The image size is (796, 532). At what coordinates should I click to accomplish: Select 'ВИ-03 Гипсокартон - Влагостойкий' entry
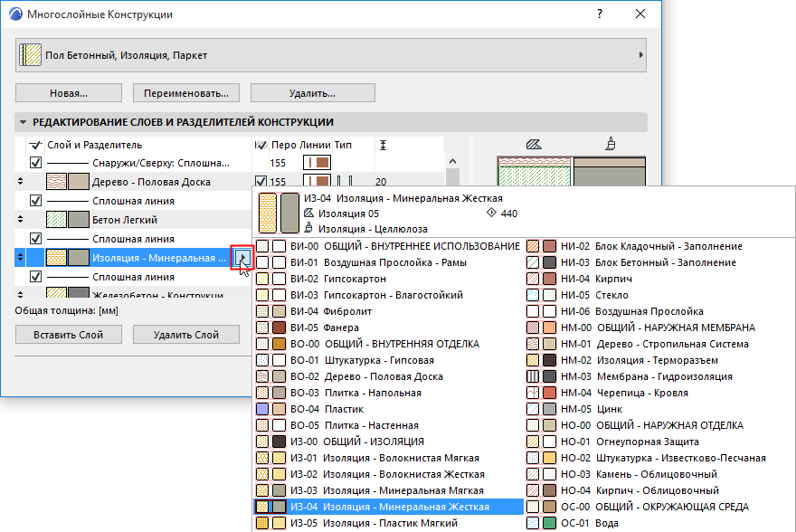(388, 295)
